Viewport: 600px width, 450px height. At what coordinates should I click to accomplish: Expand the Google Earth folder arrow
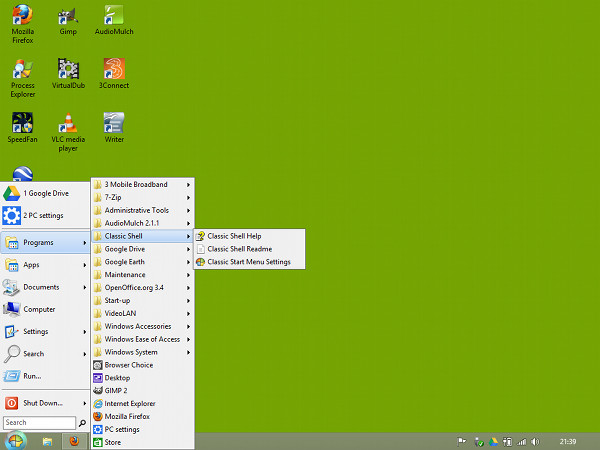point(188,262)
